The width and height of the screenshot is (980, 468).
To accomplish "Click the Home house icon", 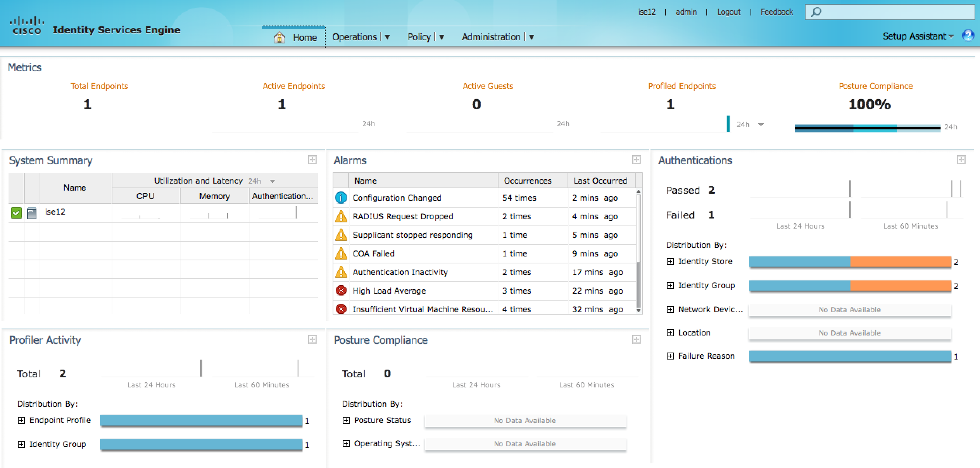I will coord(279,38).
